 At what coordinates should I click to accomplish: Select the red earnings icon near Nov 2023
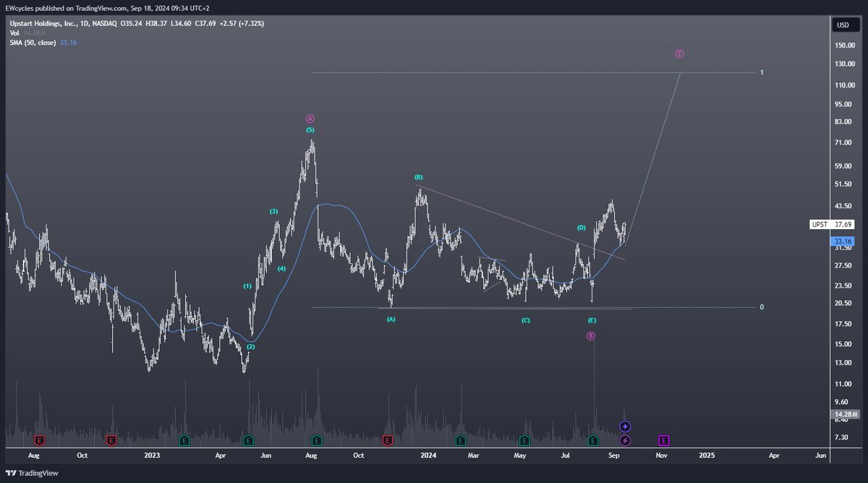point(387,440)
